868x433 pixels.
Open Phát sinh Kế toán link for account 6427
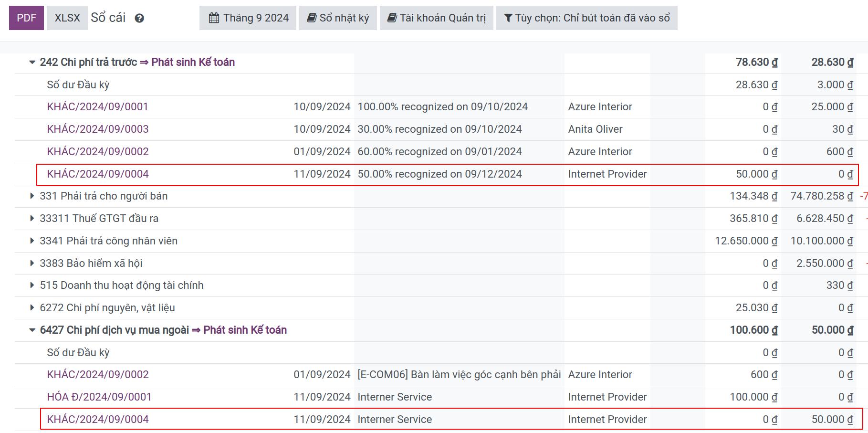pos(239,330)
